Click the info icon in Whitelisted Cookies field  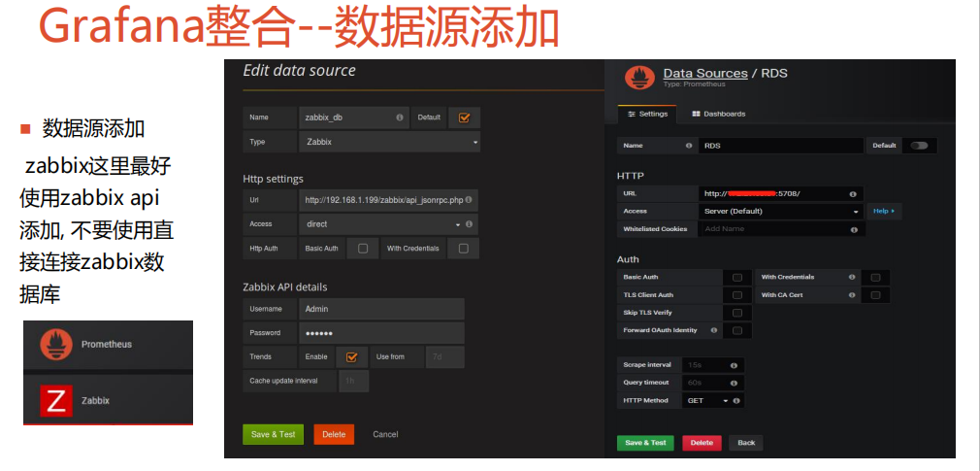[x=854, y=229]
